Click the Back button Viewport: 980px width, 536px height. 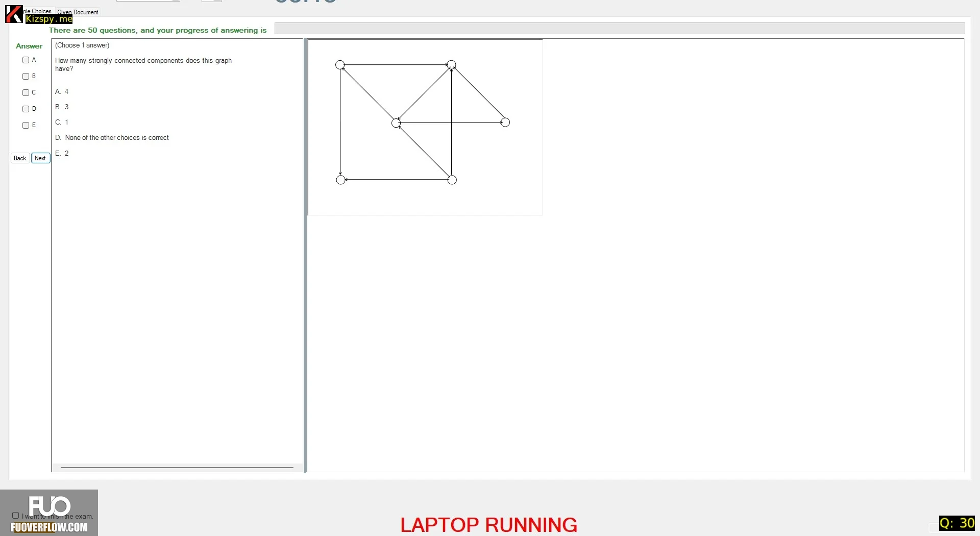20,158
